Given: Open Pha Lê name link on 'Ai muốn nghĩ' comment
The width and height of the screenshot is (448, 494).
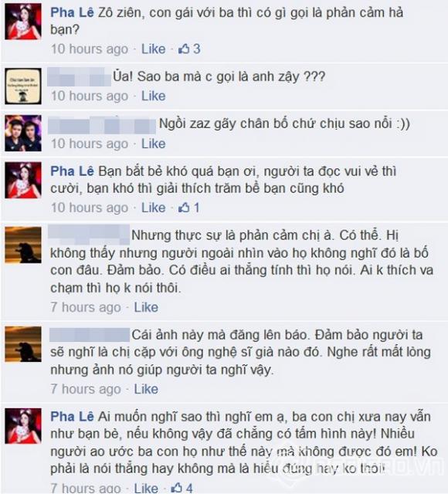Looking at the screenshot, I should [72, 417].
